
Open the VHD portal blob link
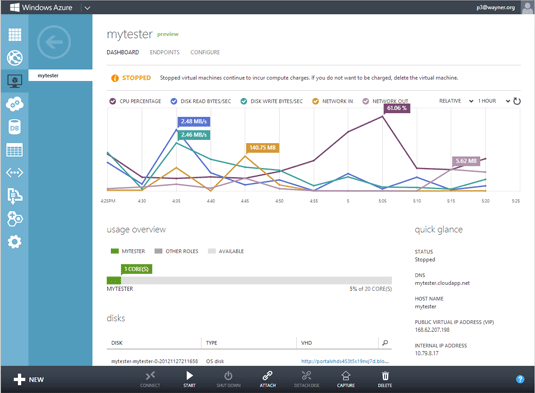tap(345, 361)
